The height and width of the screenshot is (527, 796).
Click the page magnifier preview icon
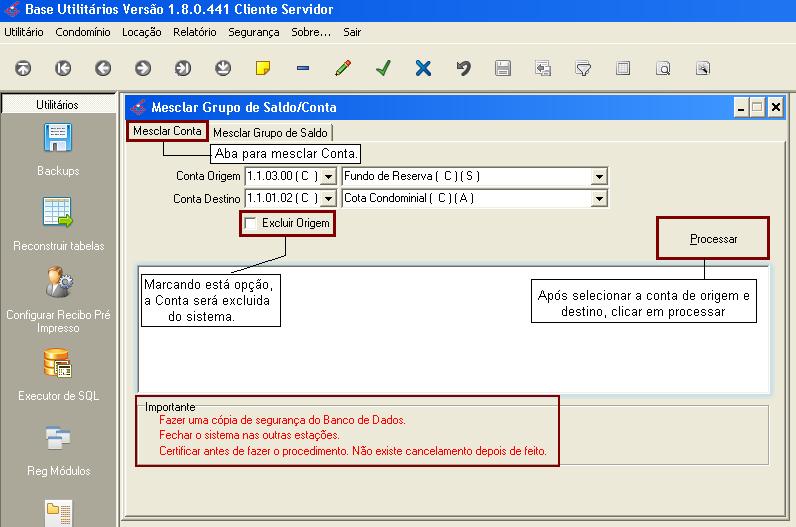click(x=663, y=68)
